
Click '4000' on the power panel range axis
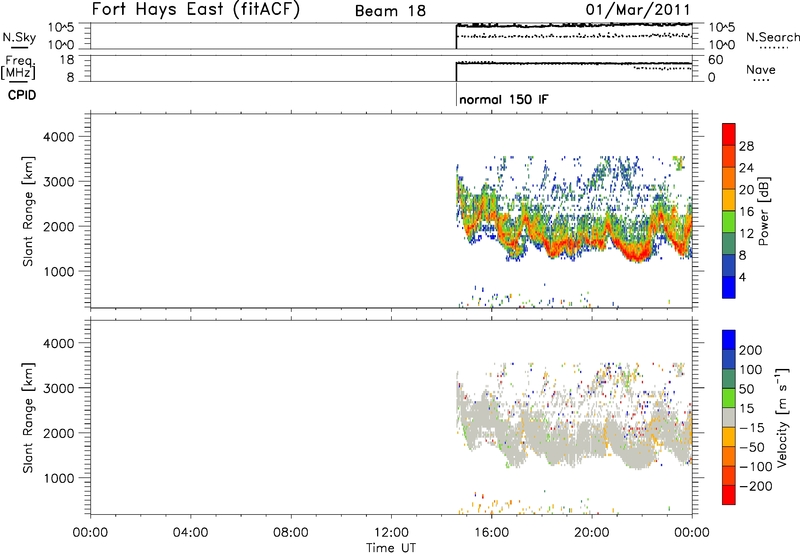[58, 137]
